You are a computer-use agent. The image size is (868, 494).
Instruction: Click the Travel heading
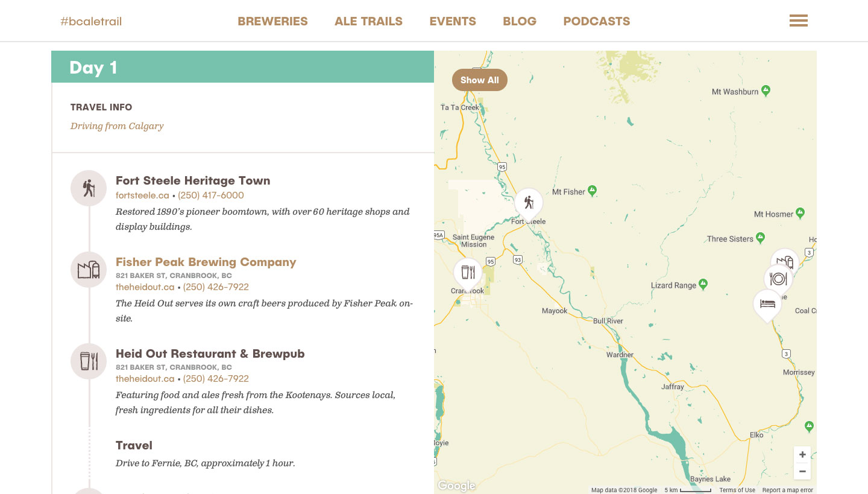(134, 446)
